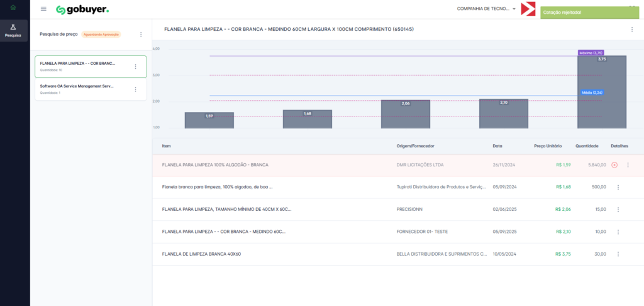The image size is (644, 306).
Task: Open options for Software CA Service Management card
Action: coord(135,89)
